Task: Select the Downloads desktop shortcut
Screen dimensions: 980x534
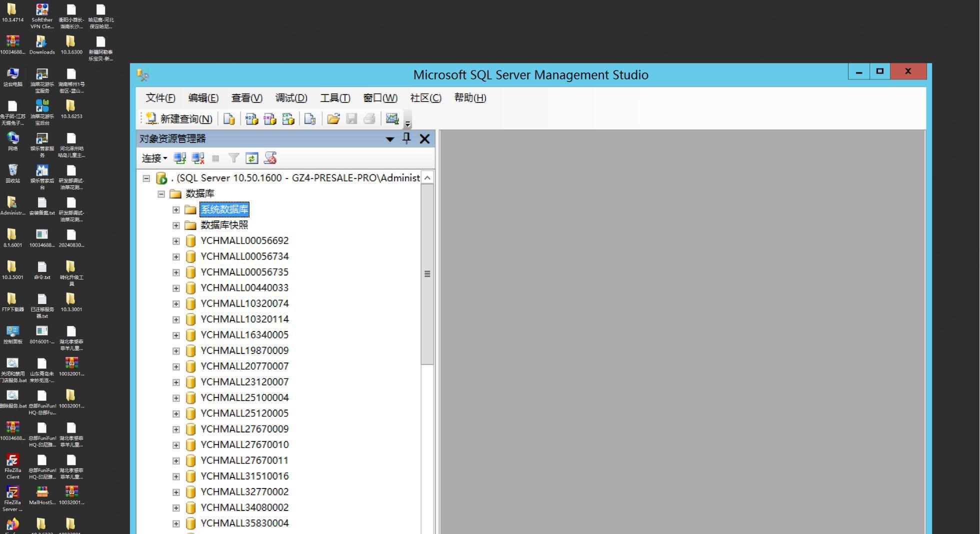Action: pyautogui.click(x=42, y=45)
